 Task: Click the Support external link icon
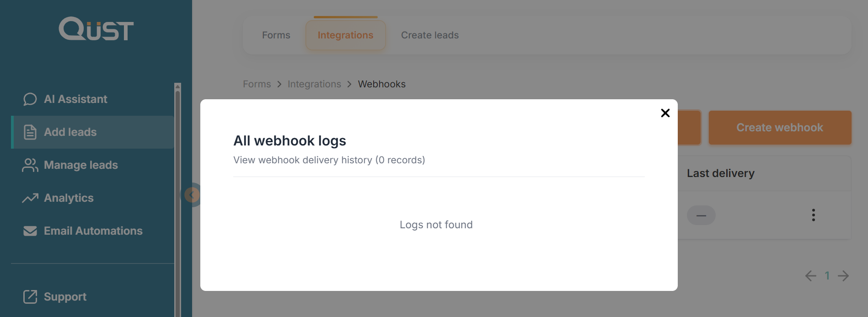[30, 297]
